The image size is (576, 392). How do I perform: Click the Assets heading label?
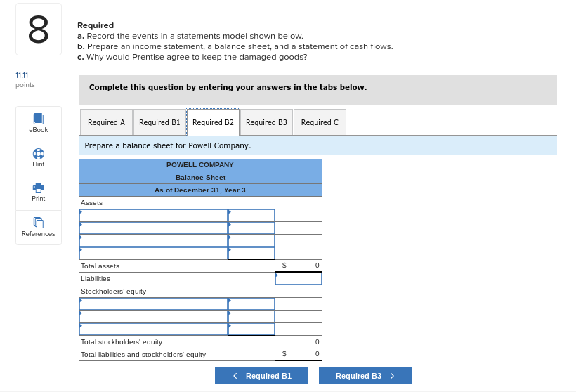pos(91,203)
